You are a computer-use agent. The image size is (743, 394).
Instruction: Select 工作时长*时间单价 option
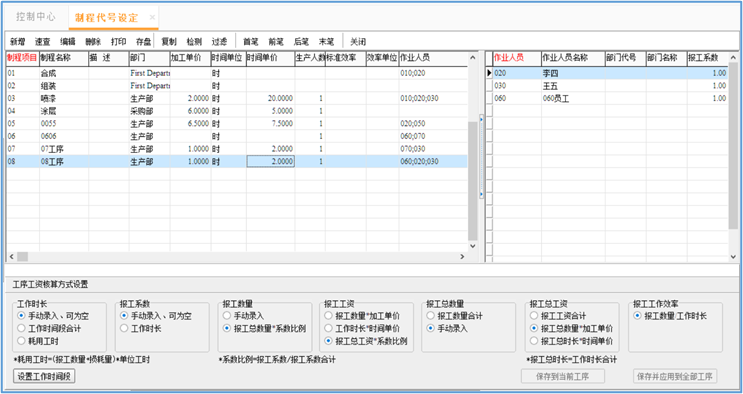pos(362,328)
